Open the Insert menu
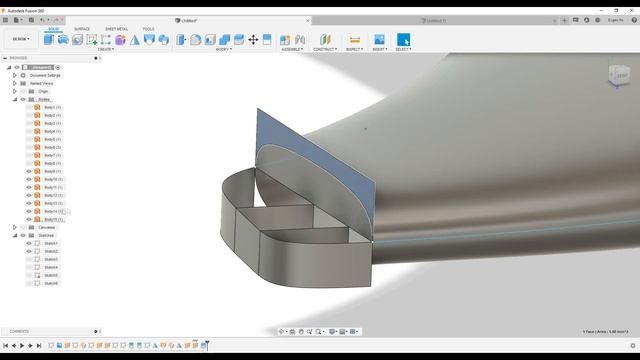This screenshot has height=360, width=640. click(380, 49)
